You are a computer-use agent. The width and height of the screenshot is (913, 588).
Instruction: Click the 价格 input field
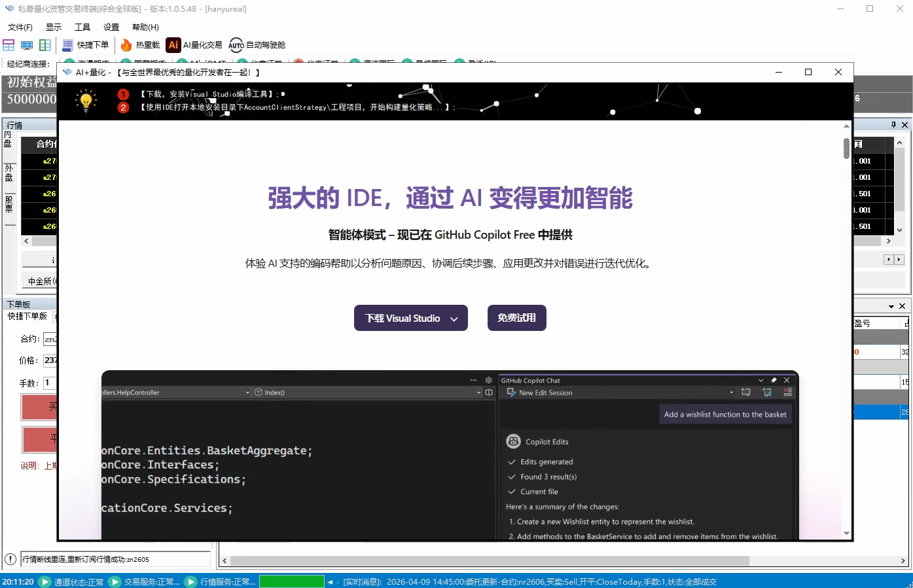(51, 360)
